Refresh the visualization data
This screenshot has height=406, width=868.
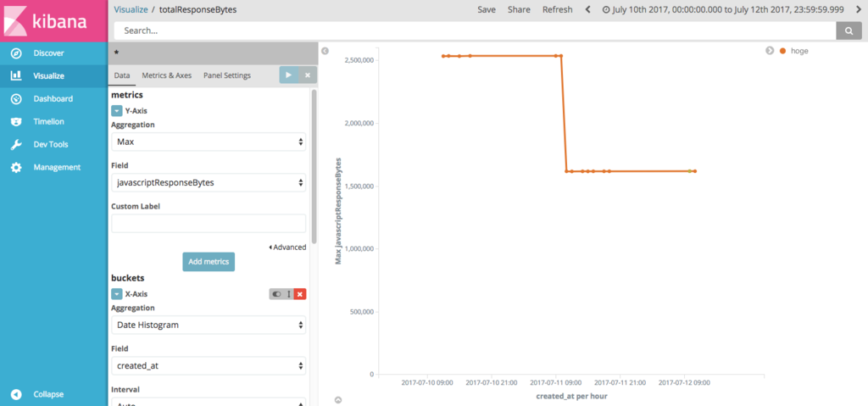pos(558,9)
